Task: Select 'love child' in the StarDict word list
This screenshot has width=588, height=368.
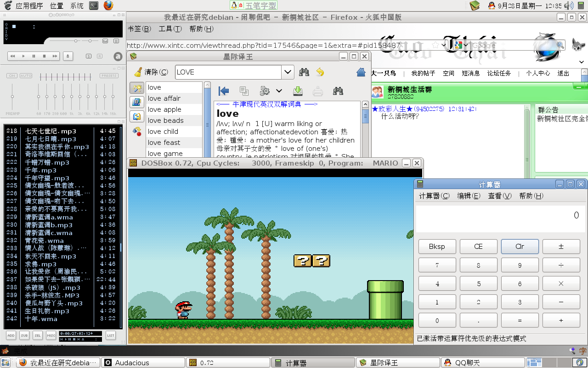Action: point(162,131)
